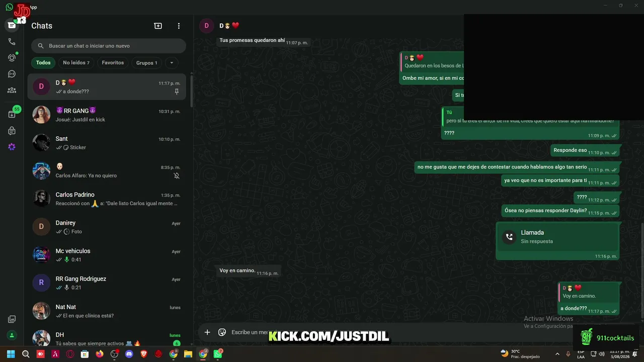
Task: Click the microphone icon in the system tray
Action: (568, 354)
